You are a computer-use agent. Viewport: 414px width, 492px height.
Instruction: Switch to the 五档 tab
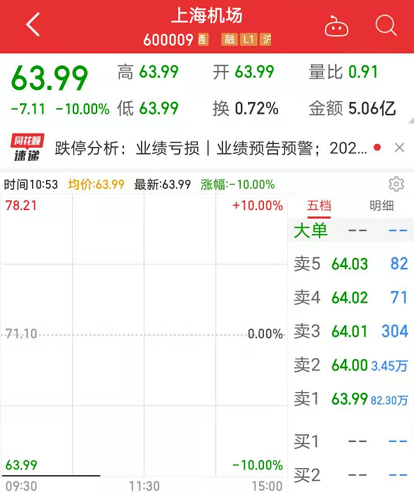[319, 206]
